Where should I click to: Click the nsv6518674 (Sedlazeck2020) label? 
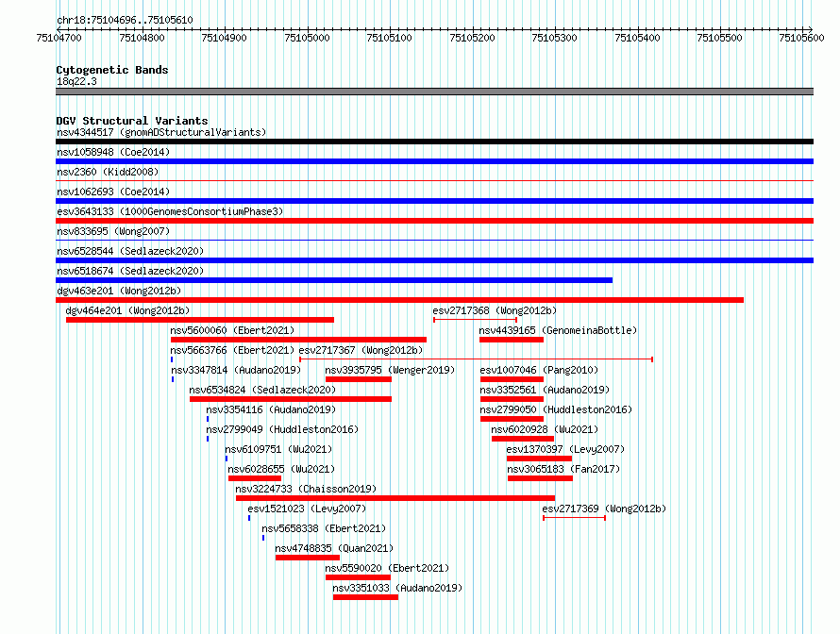coord(130,271)
